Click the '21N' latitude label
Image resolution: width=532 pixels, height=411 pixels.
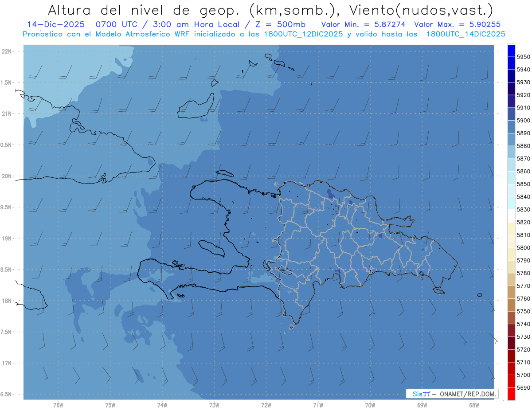click(8, 114)
